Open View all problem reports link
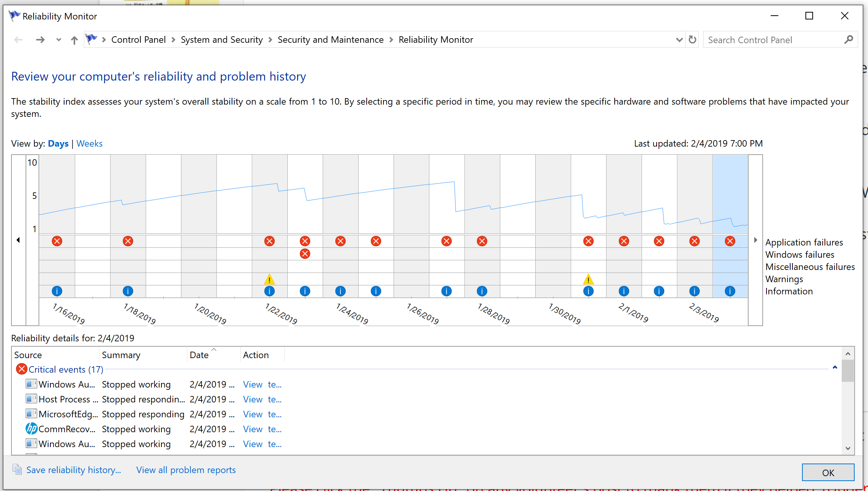This screenshot has height=491, width=868. click(186, 470)
